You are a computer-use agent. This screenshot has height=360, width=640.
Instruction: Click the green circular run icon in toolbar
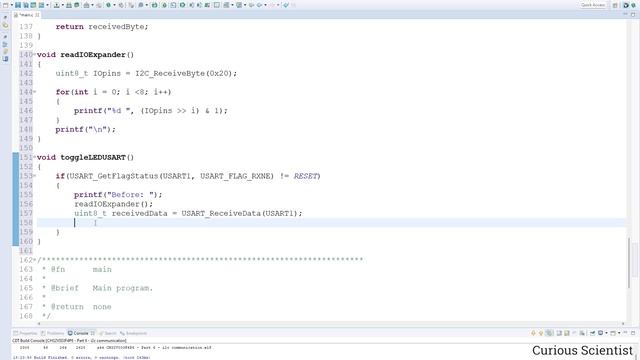click(x=109, y=5)
